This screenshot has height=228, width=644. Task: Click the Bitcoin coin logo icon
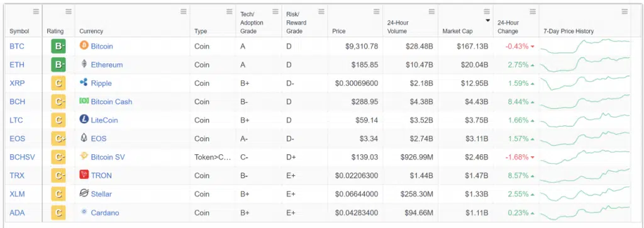[x=84, y=46]
